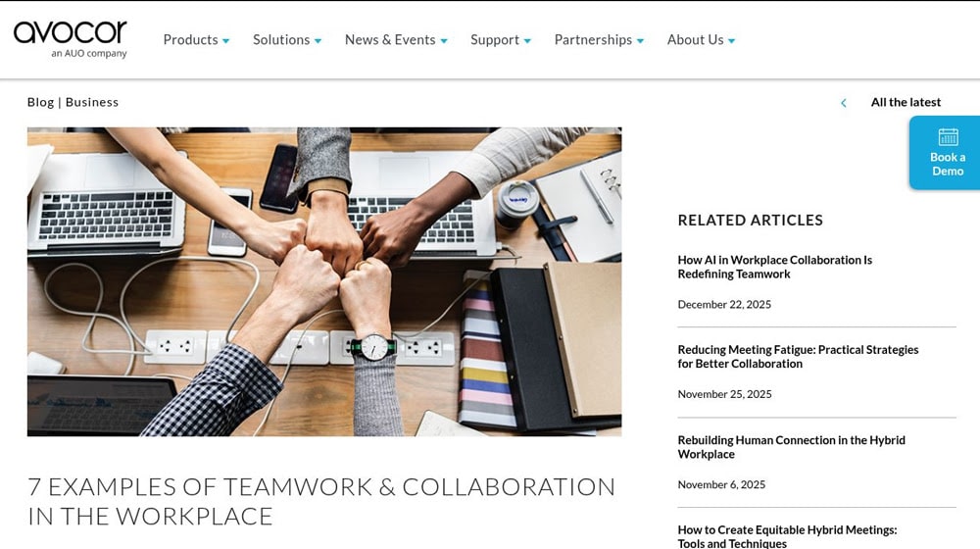This screenshot has width=980, height=549.
Task: Expand the Support dropdown arrow
Action: point(527,40)
